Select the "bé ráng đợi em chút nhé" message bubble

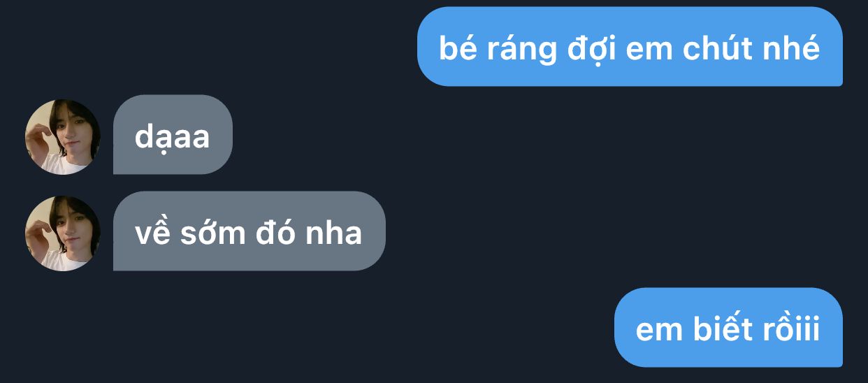point(630,46)
